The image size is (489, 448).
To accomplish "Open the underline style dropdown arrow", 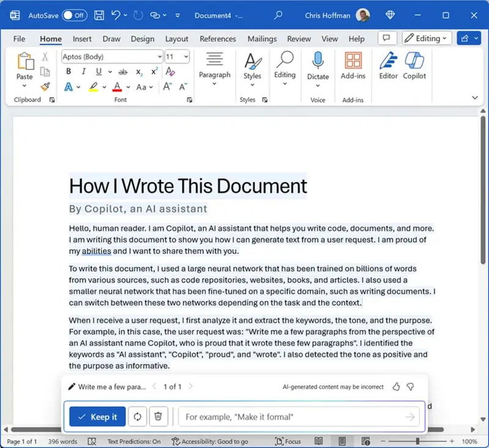I will [x=110, y=72].
